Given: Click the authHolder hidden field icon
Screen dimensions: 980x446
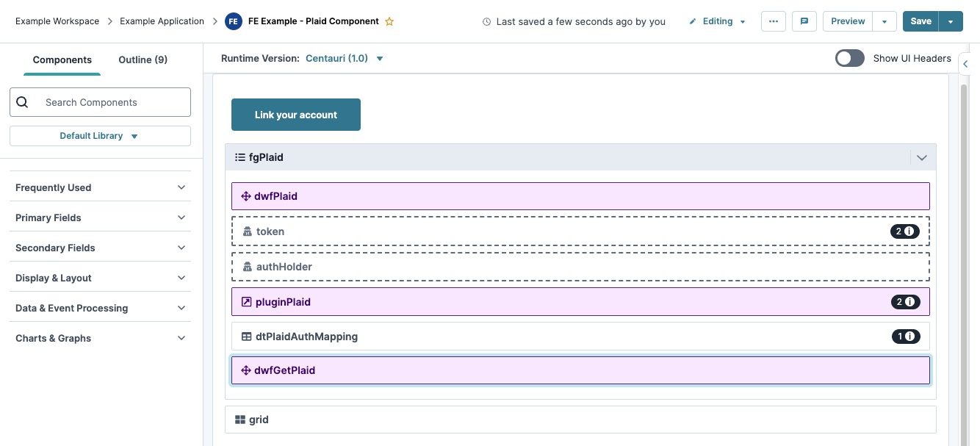Looking at the screenshot, I should pyautogui.click(x=247, y=267).
